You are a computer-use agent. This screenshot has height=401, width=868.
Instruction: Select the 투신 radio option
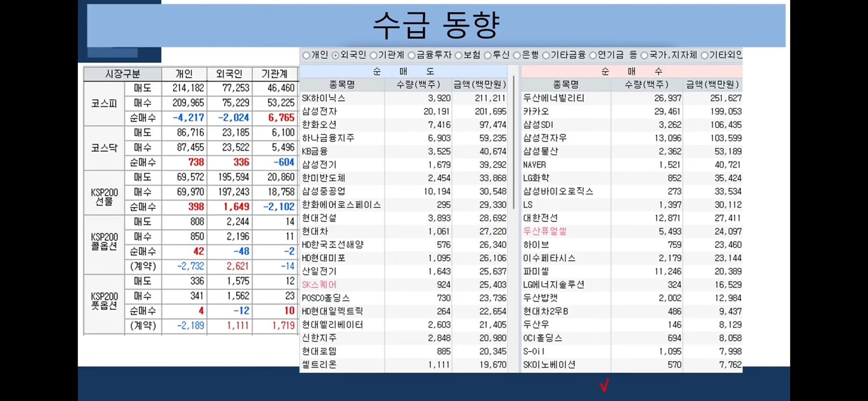487,55
